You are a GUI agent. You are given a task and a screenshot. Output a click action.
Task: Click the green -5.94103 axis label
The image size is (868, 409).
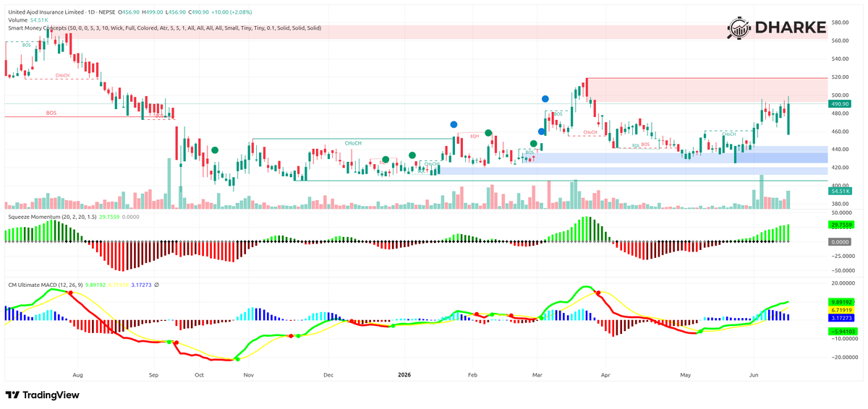click(x=842, y=332)
